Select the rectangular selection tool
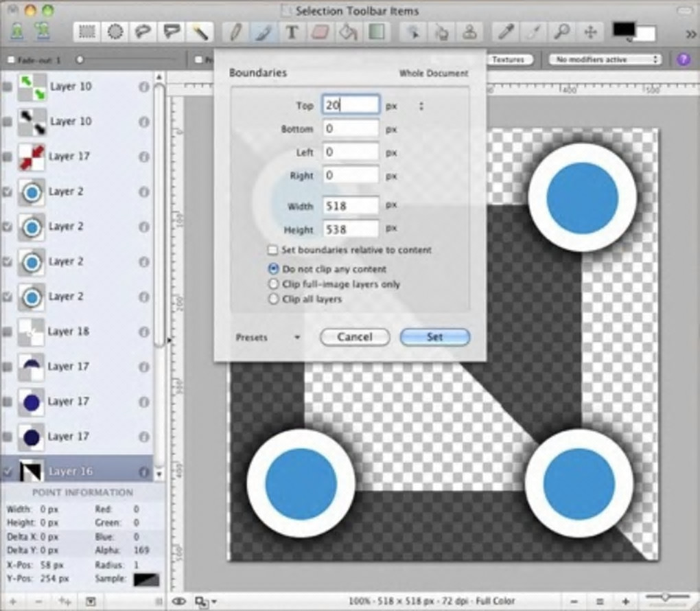Image resolution: width=700 pixels, height=611 pixels. [x=86, y=32]
